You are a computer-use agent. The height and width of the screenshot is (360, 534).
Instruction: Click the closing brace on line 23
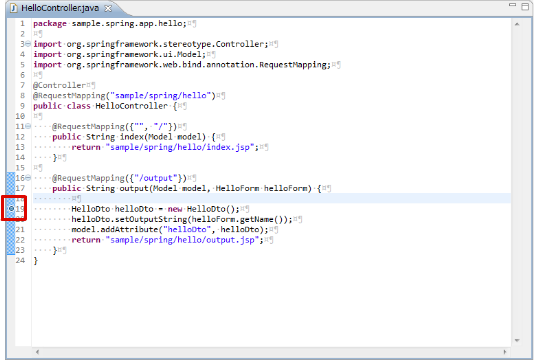pyautogui.click(x=54, y=251)
